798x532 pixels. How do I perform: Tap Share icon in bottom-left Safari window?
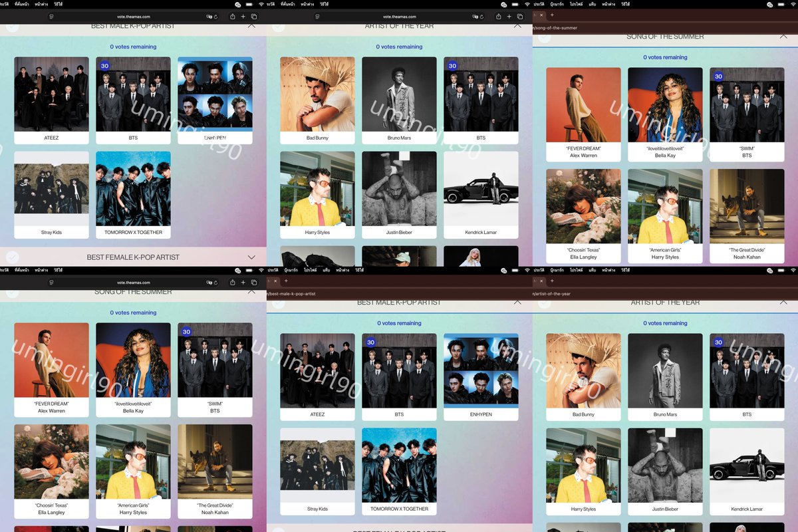pyautogui.click(x=233, y=282)
